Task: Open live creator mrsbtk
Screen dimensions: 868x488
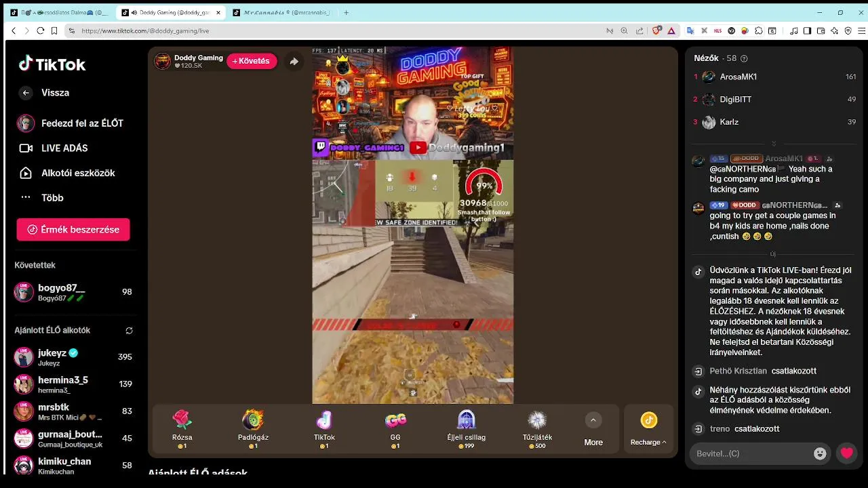Action: coord(73,411)
